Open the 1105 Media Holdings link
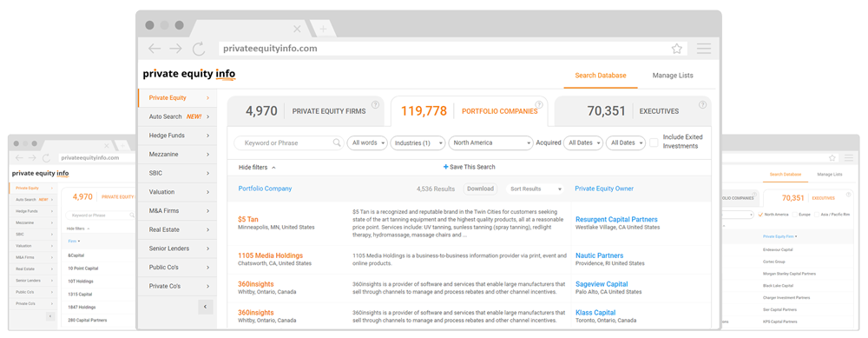Screen dimensions: 868x338 (x=270, y=255)
